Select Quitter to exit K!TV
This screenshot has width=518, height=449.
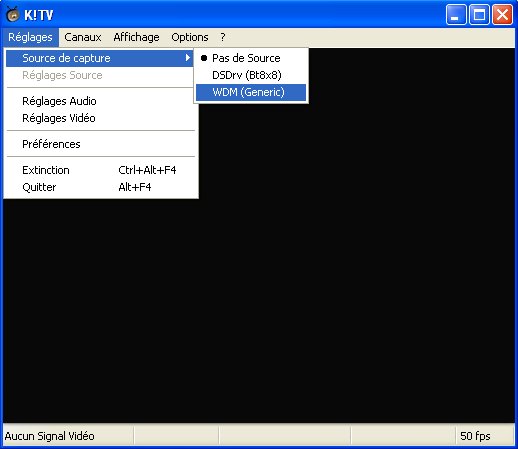(x=100, y=187)
